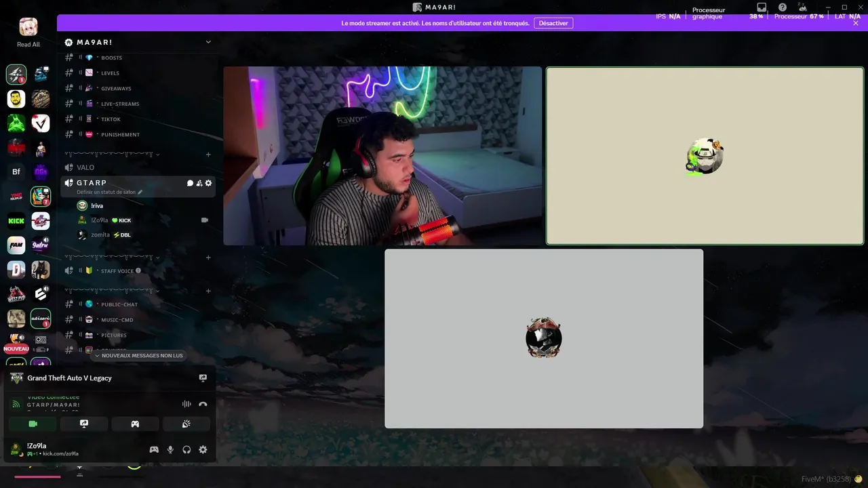
Task: Click the NOUVEAU badge in server list
Action: (x=16, y=348)
